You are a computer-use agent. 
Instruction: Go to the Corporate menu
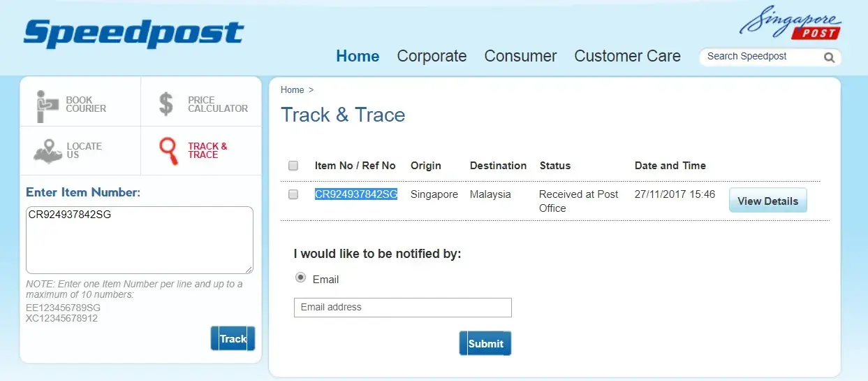[432, 56]
